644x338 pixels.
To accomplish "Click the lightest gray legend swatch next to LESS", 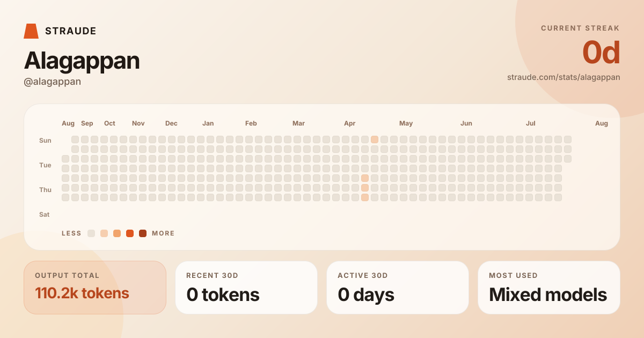I will click(x=91, y=233).
